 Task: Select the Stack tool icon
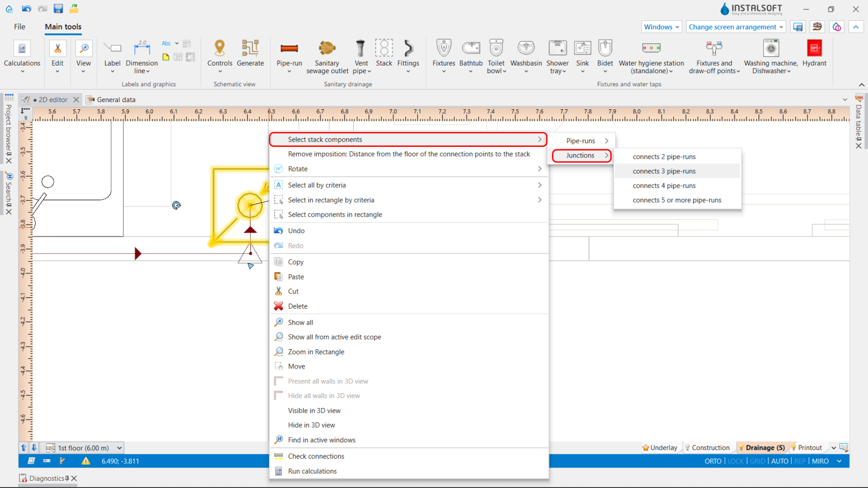(384, 49)
